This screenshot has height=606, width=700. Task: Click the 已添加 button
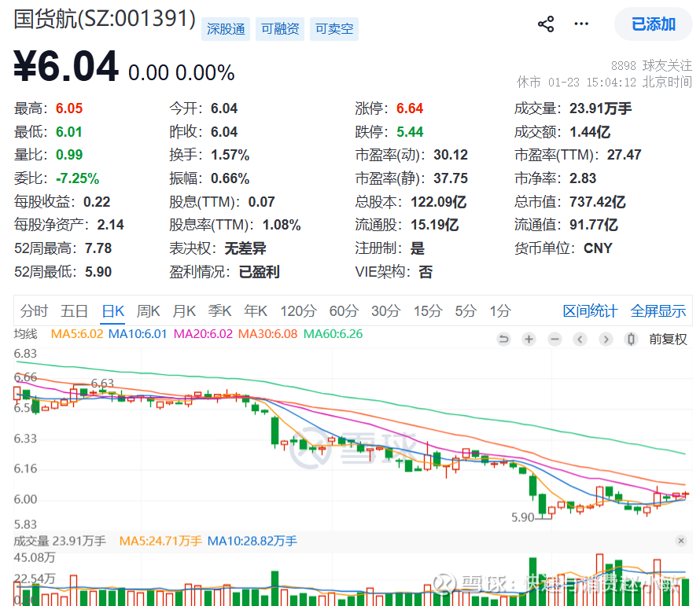[x=653, y=24]
